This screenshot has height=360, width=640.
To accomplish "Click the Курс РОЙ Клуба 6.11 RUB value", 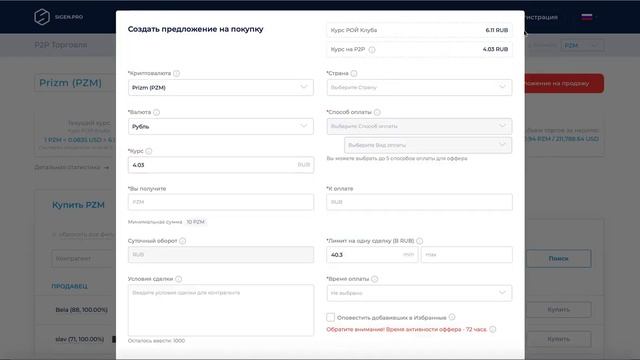I will [497, 30].
